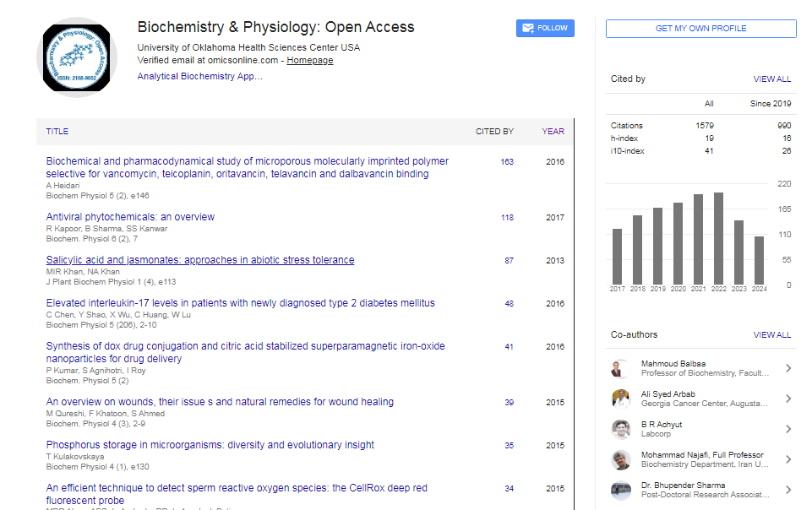View all co-authors link
The height and width of the screenshot is (510, 812).
771,335
